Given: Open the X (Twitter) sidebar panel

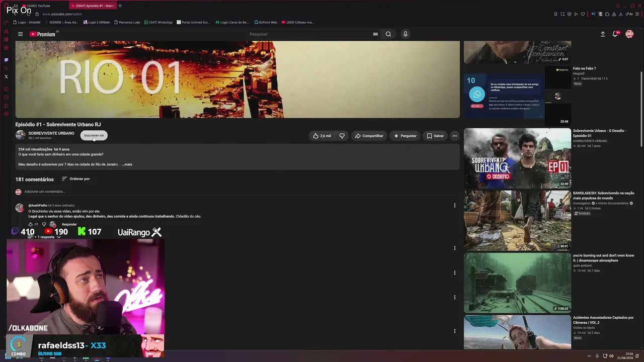Looking at the screenshot, I should tap(6, 76).
